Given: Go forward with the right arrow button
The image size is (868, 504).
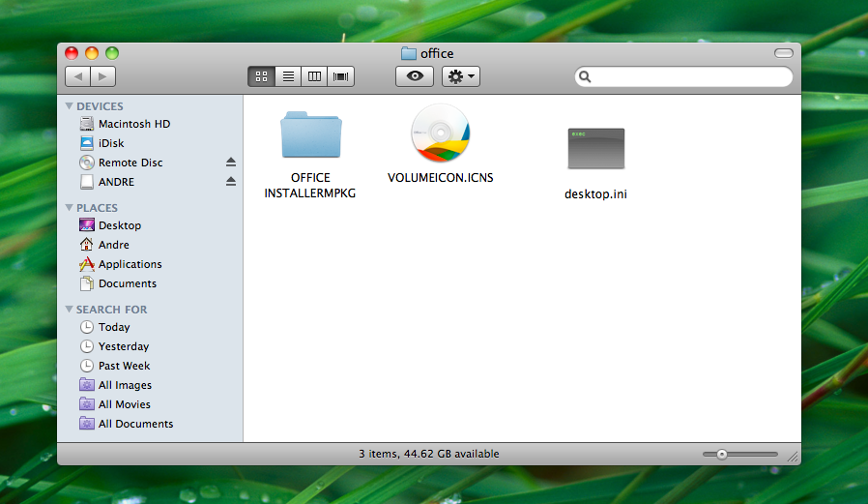Looking at the screenshot, I should pos(103,76).
